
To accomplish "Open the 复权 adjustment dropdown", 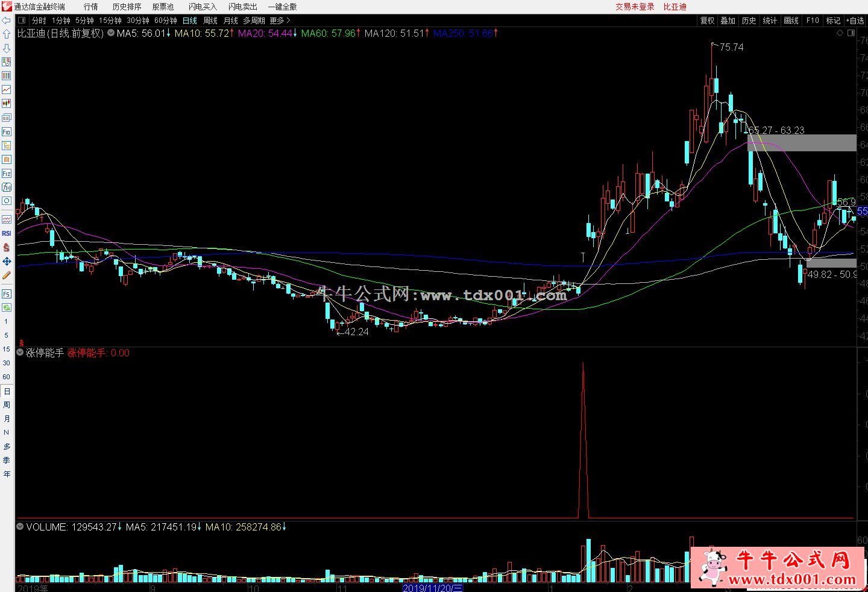I will [x=707, y=20].
